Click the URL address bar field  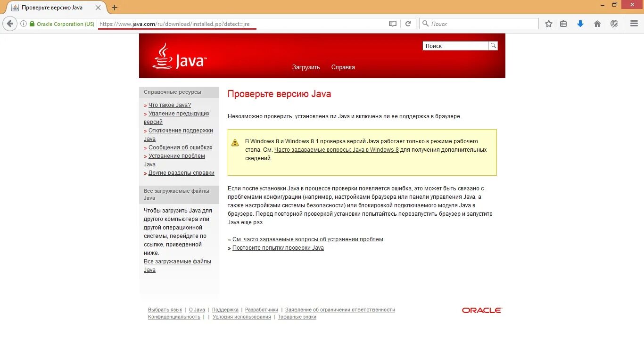(242, 24)
